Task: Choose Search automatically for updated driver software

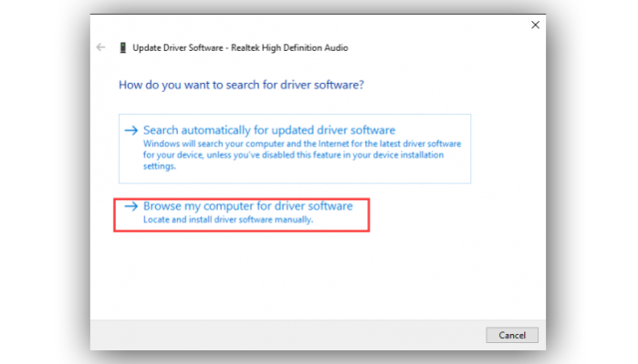Action: click(x=295, y=149)
